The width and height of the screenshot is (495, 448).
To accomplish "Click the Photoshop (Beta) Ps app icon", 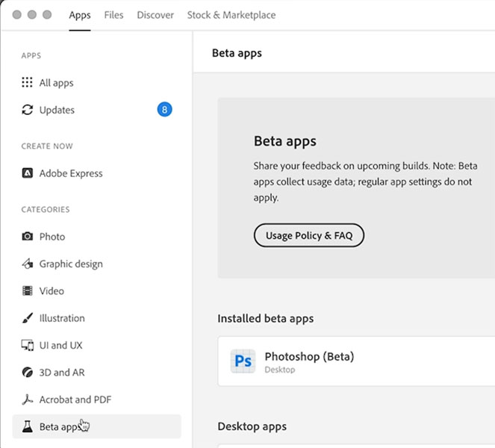I will click(x=243, y=361).
